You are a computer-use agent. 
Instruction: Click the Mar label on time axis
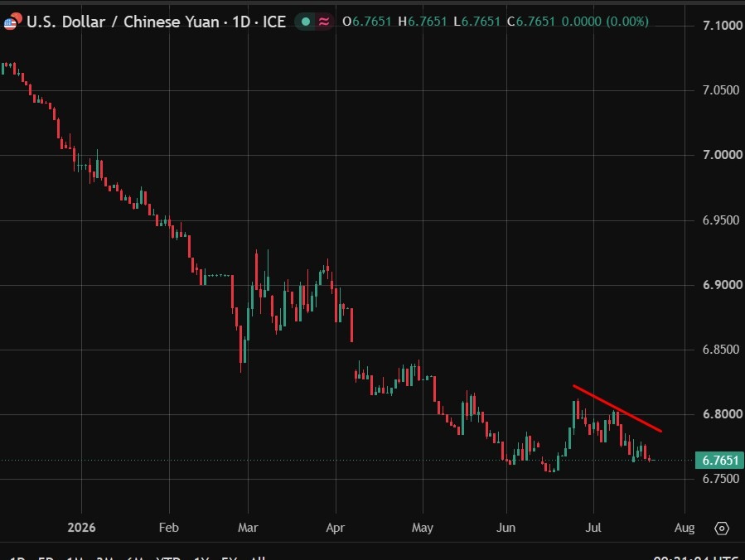pos(248,528)
